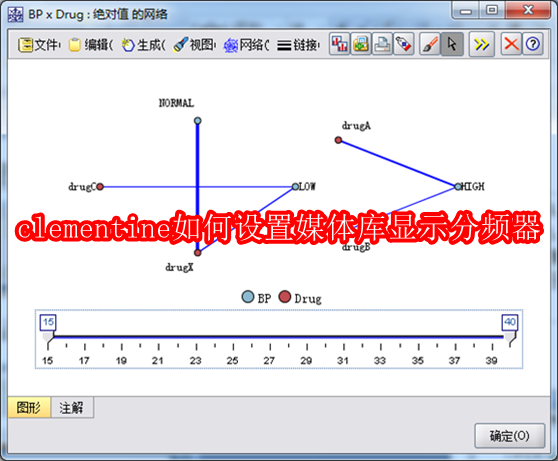Open the 视图 (View) menu

coord(194,45)
